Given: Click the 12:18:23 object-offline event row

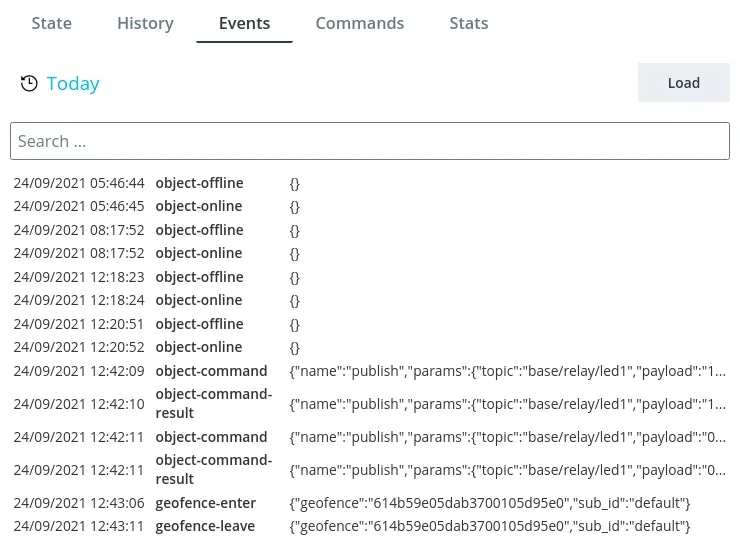Looking at the screenshot, I should 370,277.
